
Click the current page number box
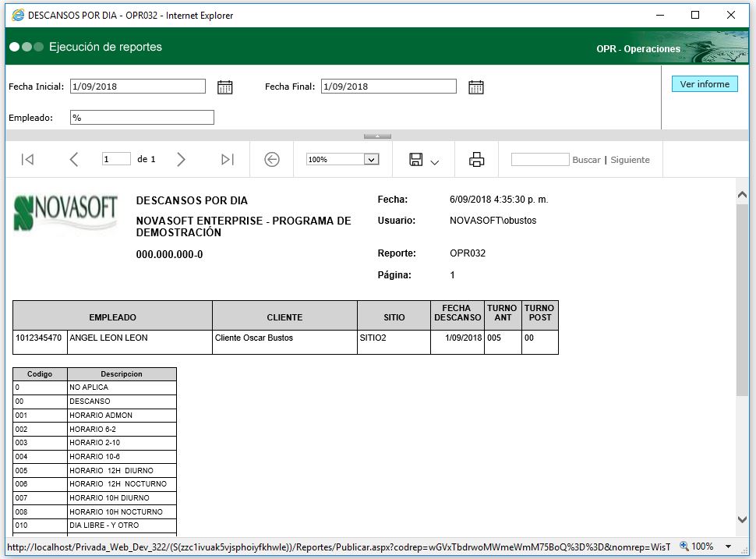coord(116,159)
